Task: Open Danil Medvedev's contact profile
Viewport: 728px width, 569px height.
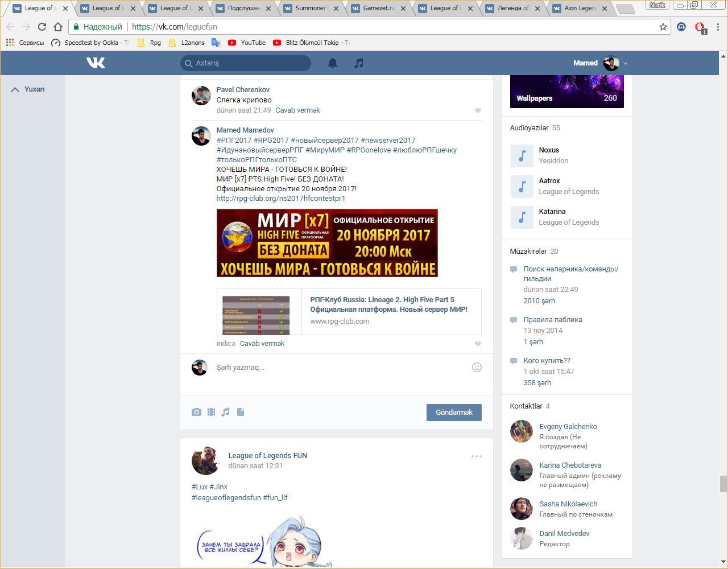Action: pos(564,534)
